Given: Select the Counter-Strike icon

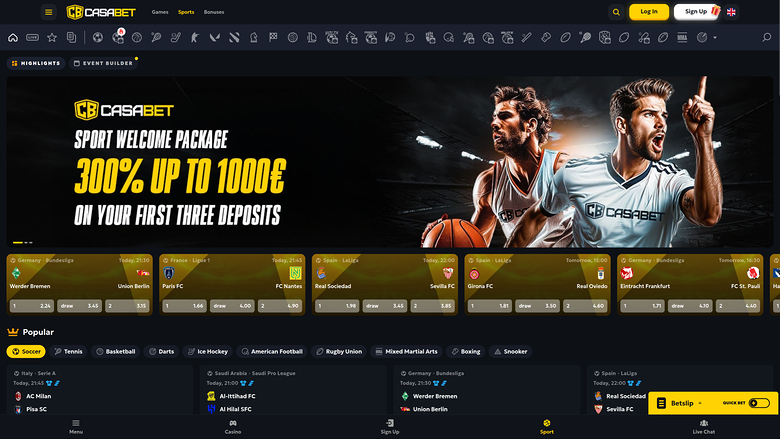Looking at the screenshot, I should click(x=195, y=37).
